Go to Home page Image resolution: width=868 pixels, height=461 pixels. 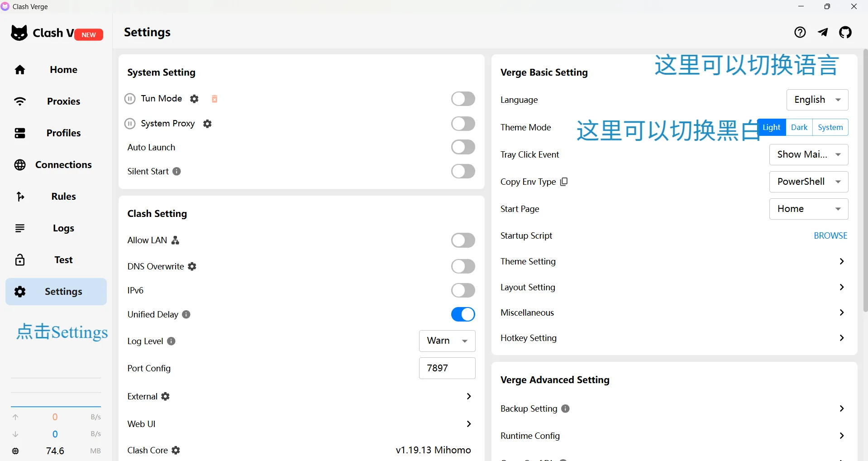[56, 70]
